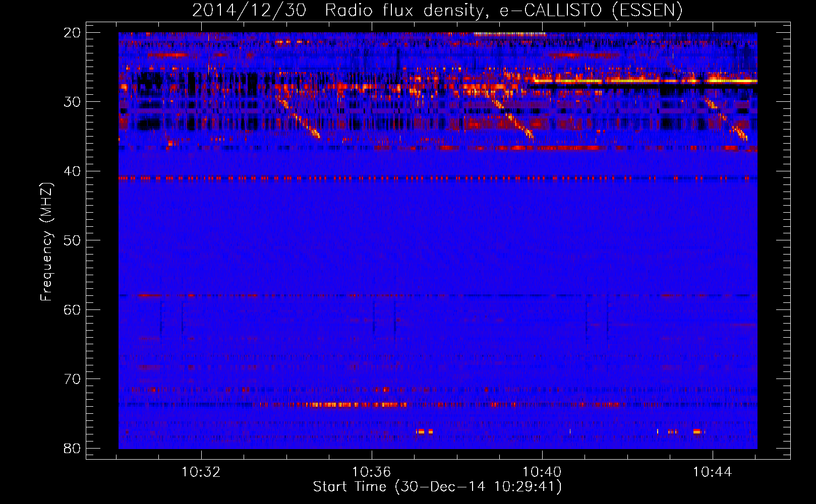Click the 10:36 time tick label
The height and width of the screenshot is (504, 816).
point(372,472)
